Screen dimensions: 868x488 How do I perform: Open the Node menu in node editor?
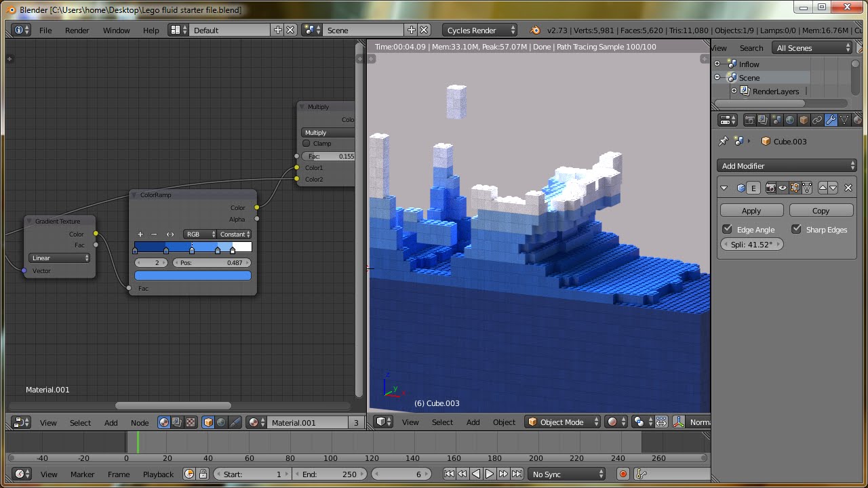pyautogui.click(x=140, y=422)
